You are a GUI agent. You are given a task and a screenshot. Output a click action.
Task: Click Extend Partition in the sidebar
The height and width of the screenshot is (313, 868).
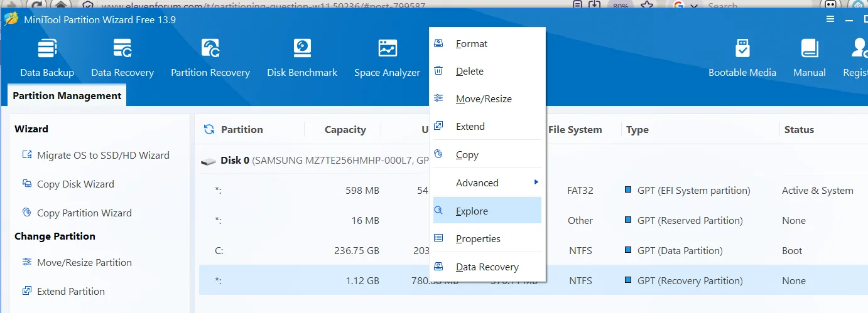(63, 292)
